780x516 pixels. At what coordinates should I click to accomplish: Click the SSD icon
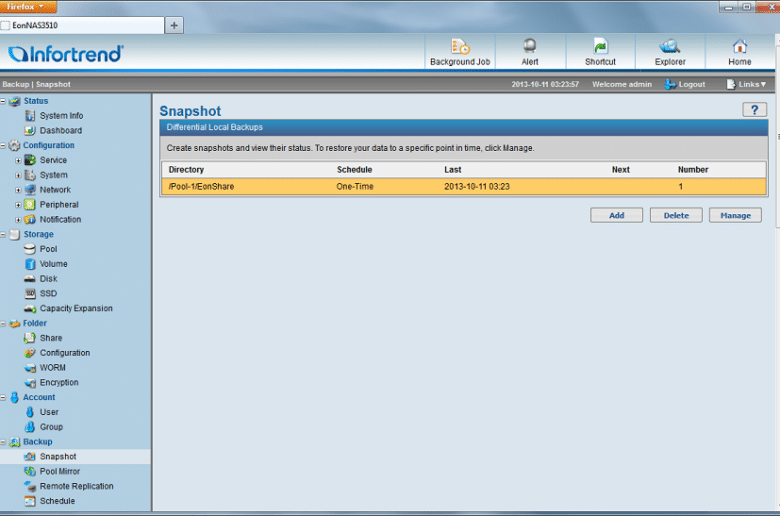[x=30, y=294]
